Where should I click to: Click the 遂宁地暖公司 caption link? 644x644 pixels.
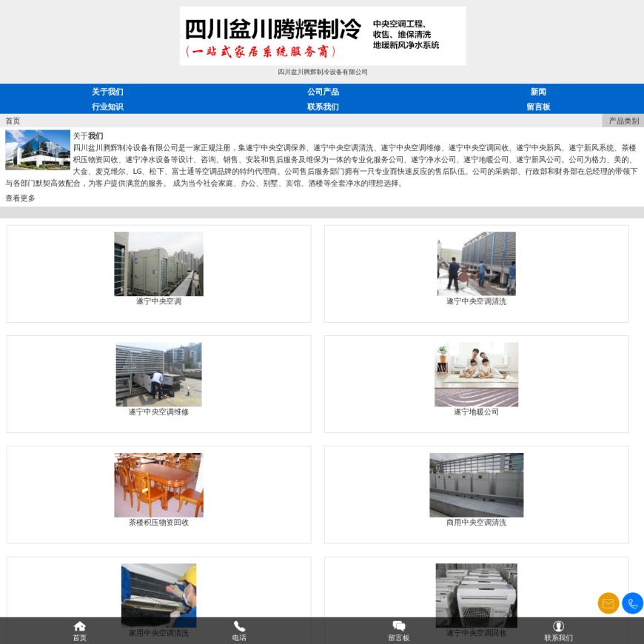477,412
